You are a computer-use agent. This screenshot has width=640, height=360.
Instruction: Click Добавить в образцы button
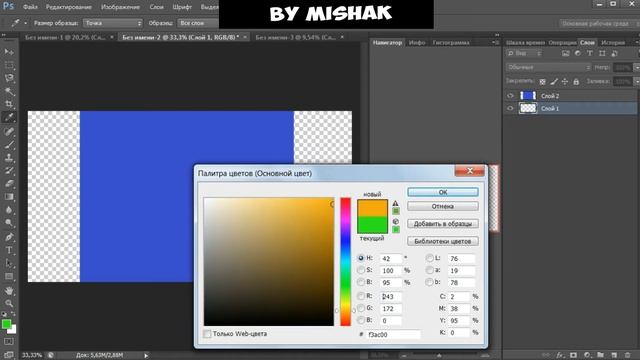tap(443, 224)
